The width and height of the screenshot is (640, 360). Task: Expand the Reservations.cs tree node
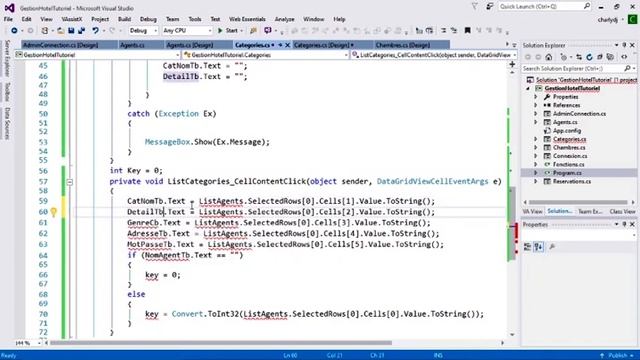point(536,181)
